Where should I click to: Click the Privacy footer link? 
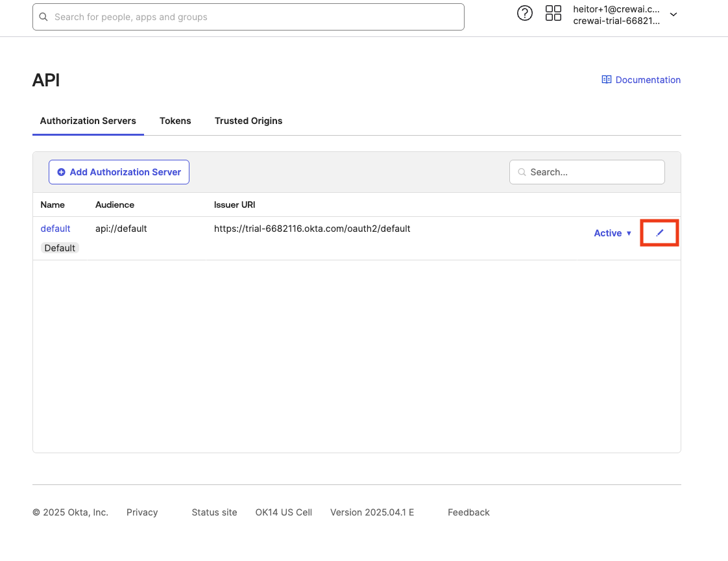click(x=142, y=512)
